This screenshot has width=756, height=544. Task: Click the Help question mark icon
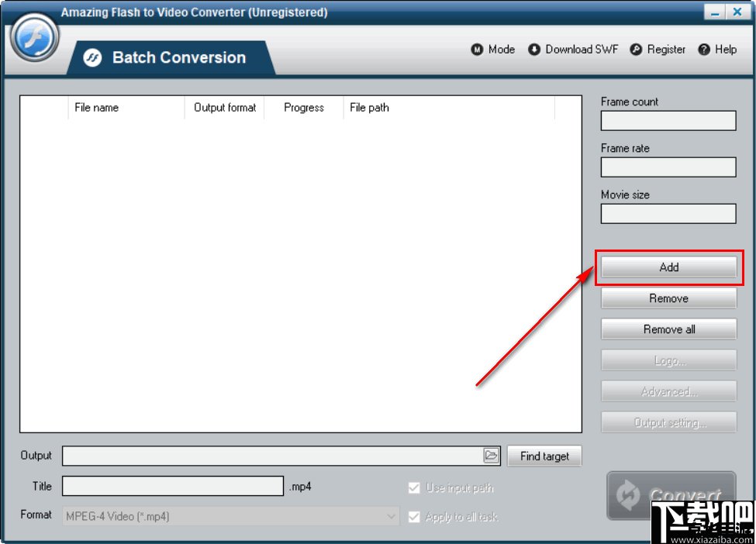(x=704, y=50)
